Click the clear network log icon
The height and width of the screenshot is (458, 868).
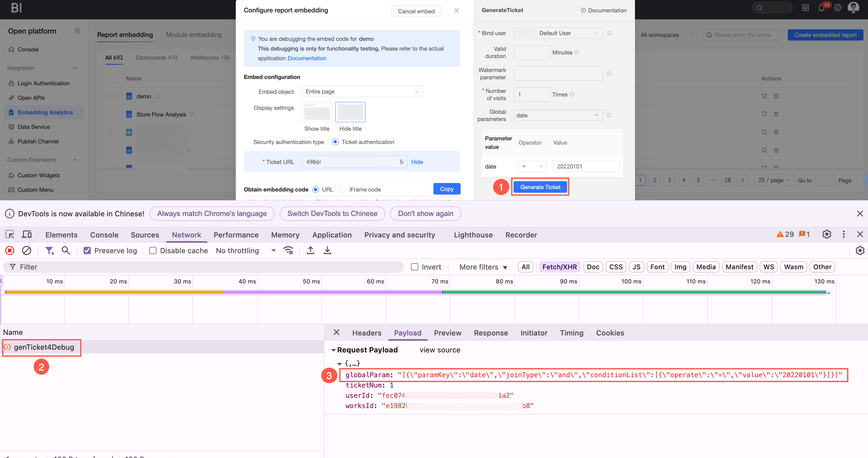click(27, 250)
